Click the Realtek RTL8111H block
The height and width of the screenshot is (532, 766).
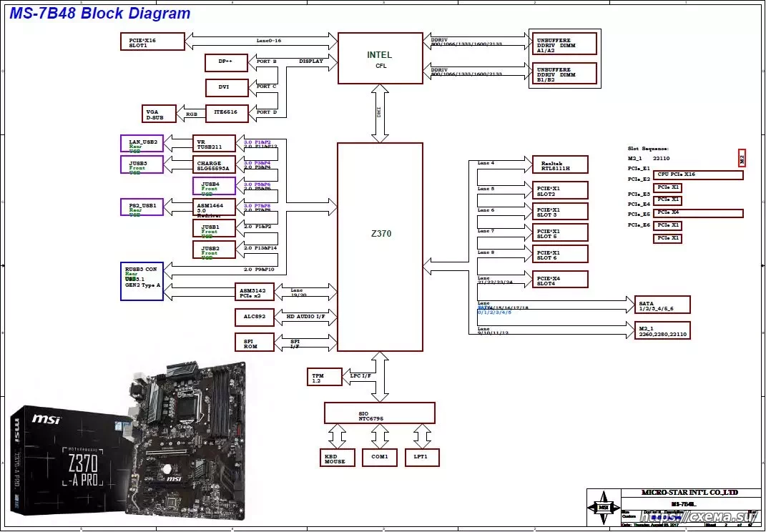tap(560, 164)
